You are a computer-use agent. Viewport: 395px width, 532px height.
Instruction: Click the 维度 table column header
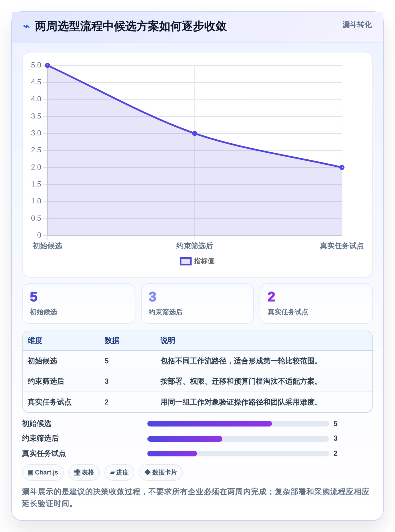(x=35, y=341)
